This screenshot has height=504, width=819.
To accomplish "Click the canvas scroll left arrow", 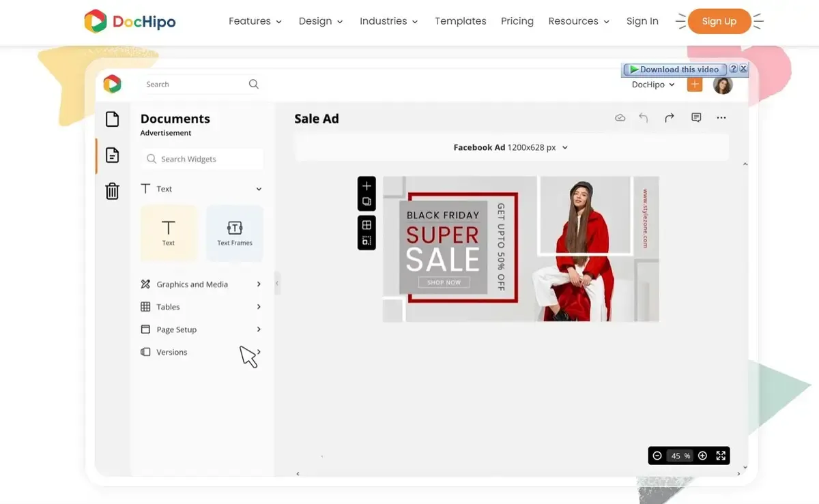I will [x=298, y=473].
